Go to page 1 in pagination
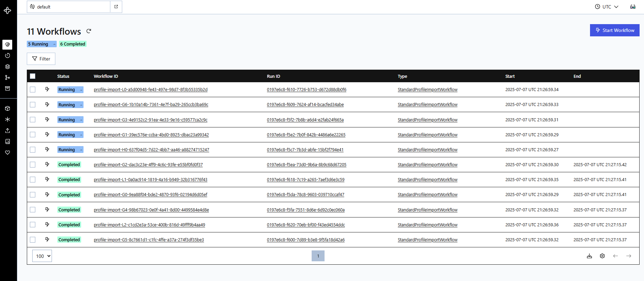 [x=318, y=256]
